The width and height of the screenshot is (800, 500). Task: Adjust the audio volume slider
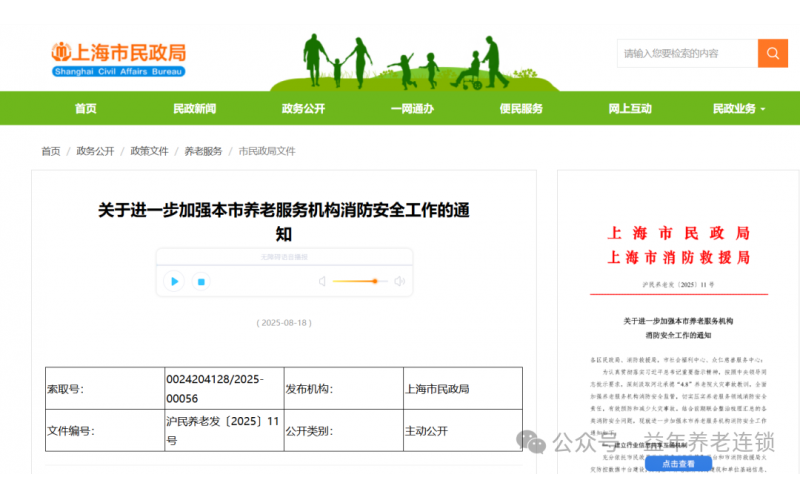click(360, 281)
